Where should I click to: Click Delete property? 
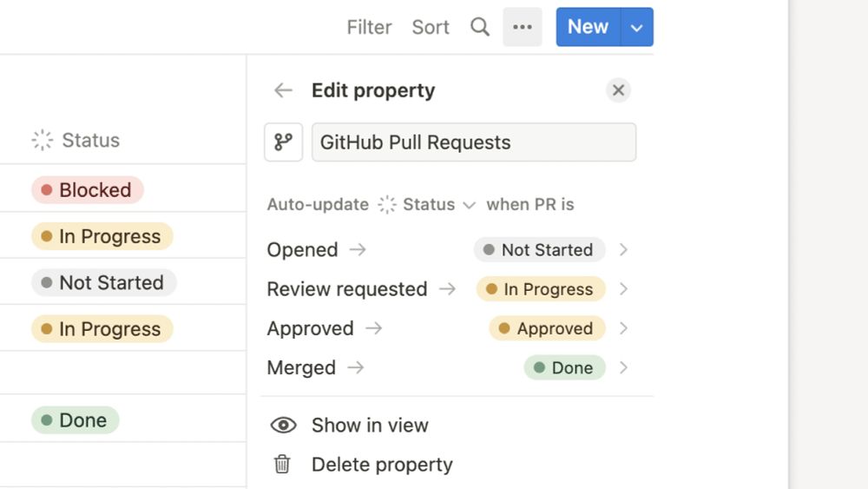point(382,464)
